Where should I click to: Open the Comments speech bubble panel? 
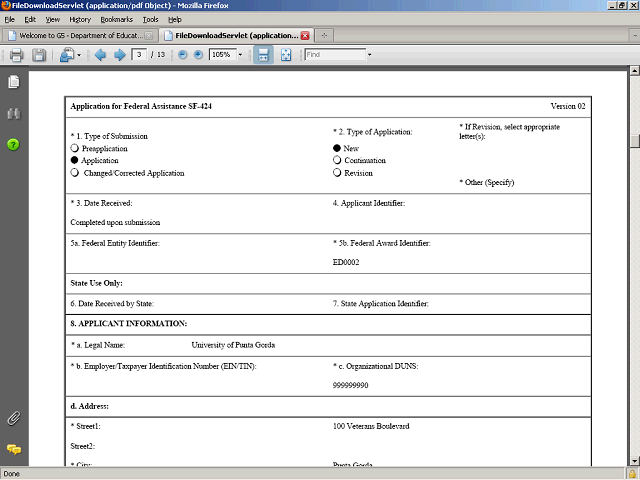tap(13, 449)
